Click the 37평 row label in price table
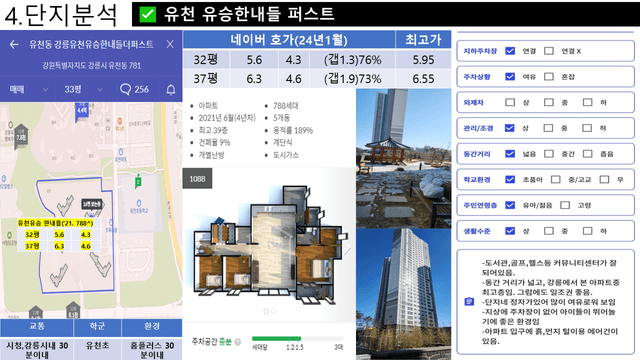This screenshot has width=640, height=360. click(x=206, y=78)
